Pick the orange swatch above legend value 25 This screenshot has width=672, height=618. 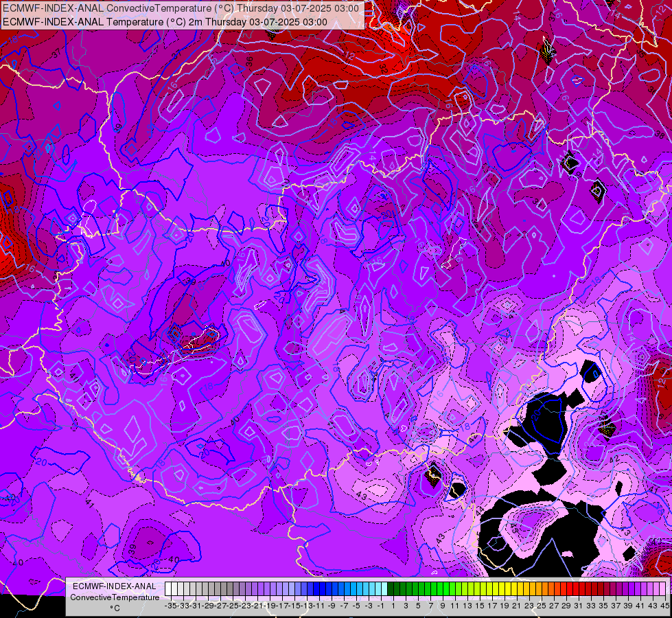(539, 589)
